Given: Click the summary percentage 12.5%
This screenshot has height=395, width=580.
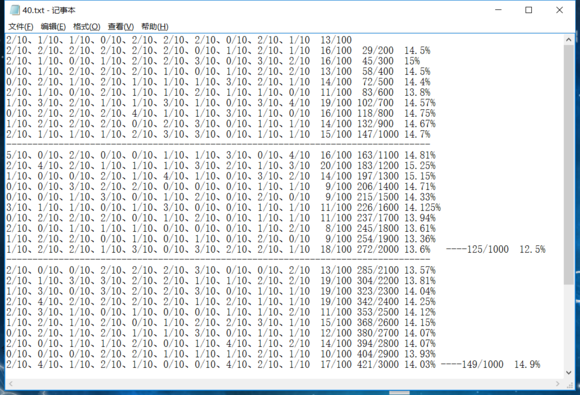Looking at the screenshot, I should tap(532, 249).
